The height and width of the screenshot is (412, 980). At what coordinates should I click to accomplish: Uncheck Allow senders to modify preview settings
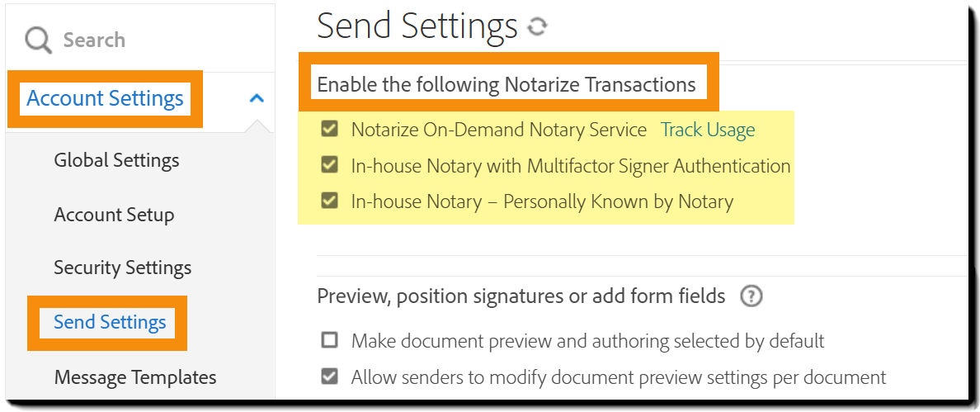pos(330,376)
